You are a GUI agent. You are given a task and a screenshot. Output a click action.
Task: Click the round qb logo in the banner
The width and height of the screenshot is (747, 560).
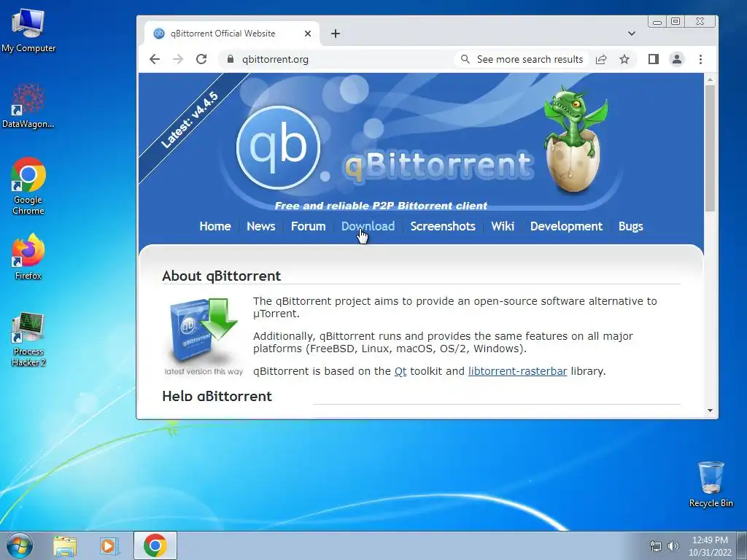coord(278,147)
